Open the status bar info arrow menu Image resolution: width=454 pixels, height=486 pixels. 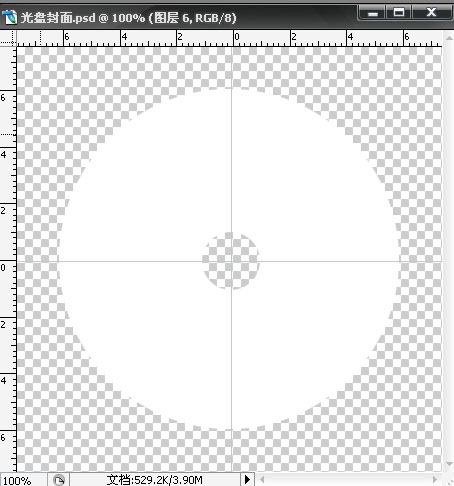coord(247,480)
